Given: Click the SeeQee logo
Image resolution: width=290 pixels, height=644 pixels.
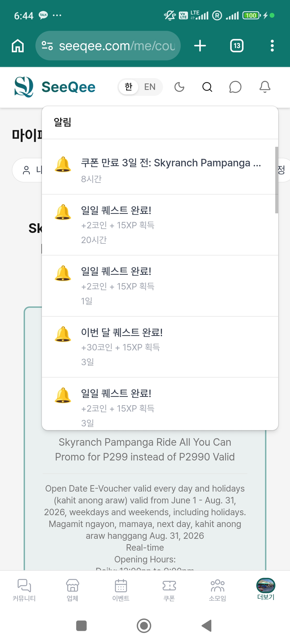Looking at the screenshot, I should 55,87.
